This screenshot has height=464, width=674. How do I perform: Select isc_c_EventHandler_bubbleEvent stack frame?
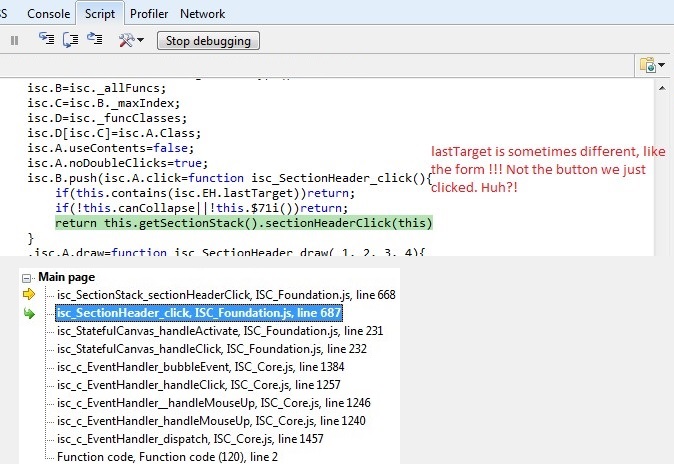pyautogui.click(x=198, y=367)
